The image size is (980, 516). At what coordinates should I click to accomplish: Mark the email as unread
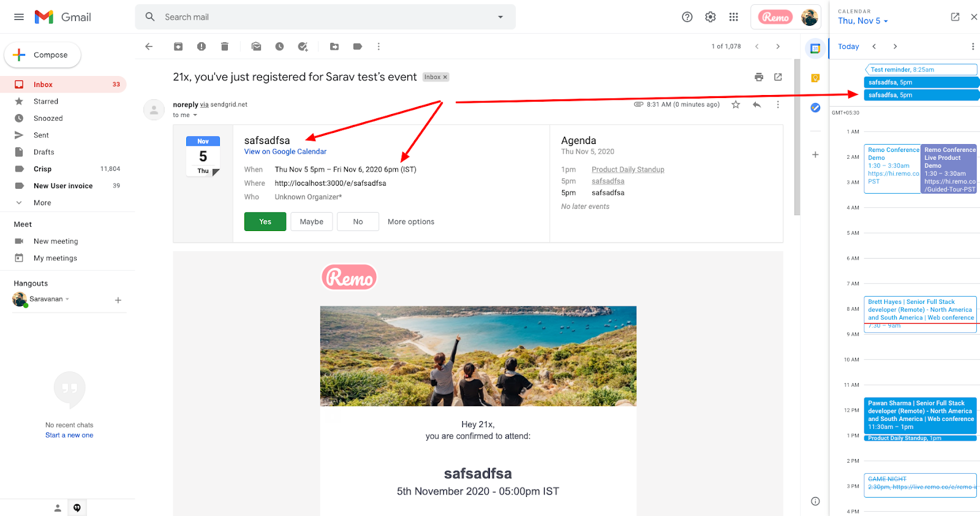pos(257,47)
